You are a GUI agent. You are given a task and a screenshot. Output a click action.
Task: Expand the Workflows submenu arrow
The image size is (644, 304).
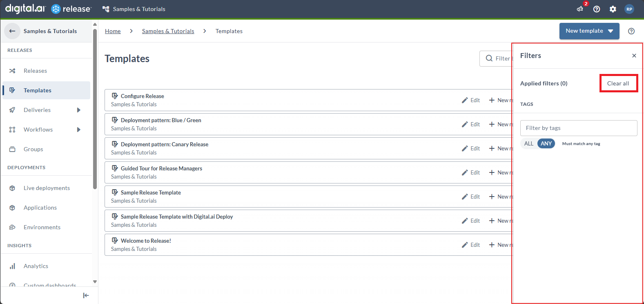[x=79, y=130]
